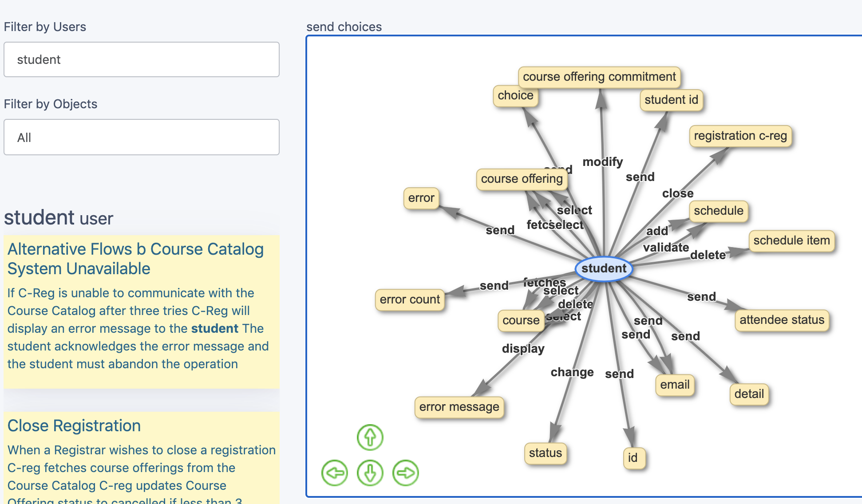Click the Filter by Users input field

click(143, 60)
